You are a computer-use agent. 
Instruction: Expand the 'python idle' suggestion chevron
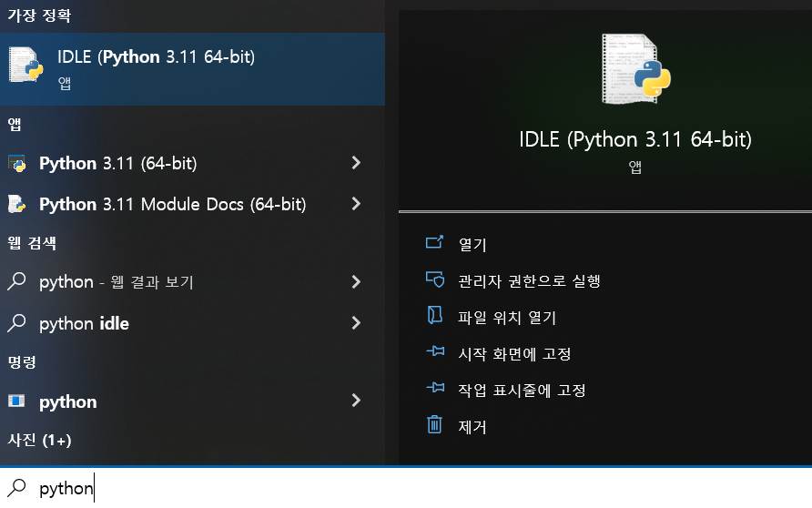click(356, 322)
